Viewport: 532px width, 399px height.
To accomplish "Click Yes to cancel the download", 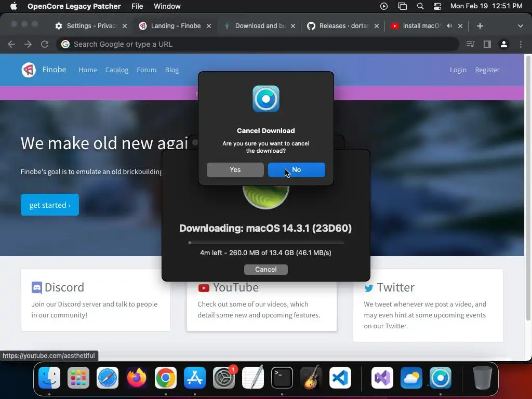I will click(x=235, y=170).
